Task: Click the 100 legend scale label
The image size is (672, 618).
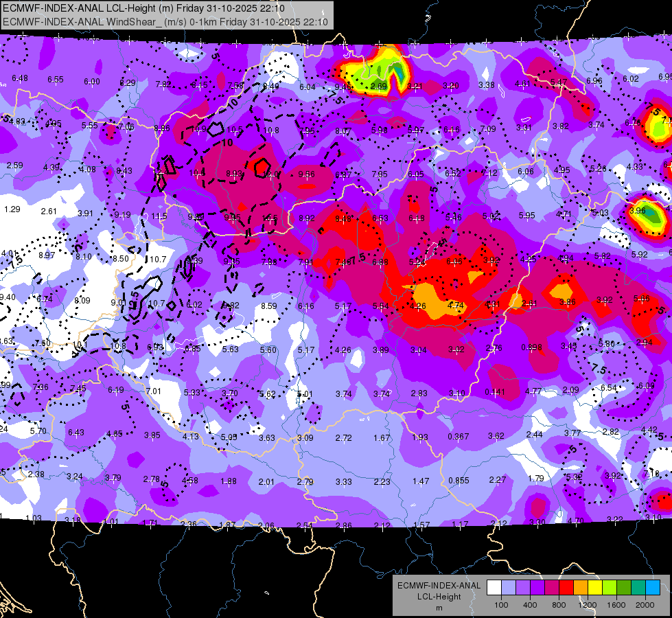Action: tap(501, 605)
